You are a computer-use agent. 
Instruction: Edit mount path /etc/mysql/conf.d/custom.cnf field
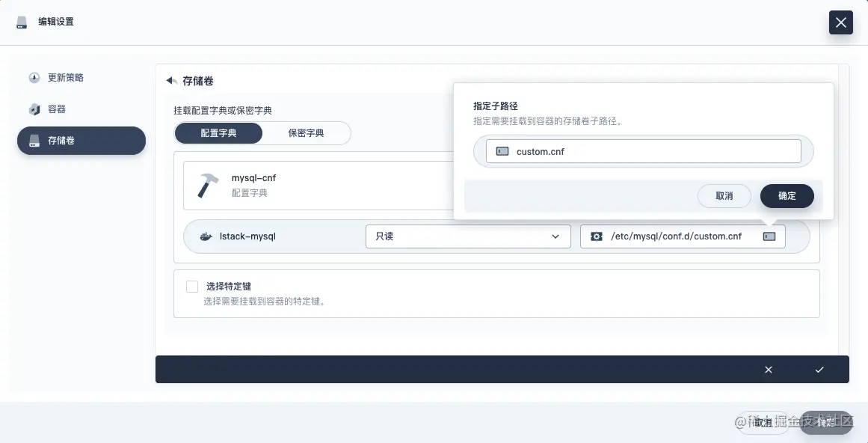tap(683, 236)
